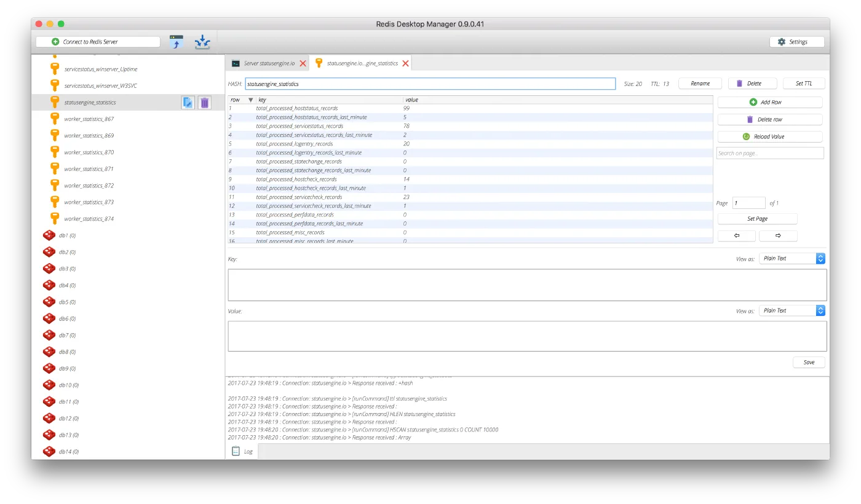Click the import connections toolbar icon
This screenshot has width=861, height=504.
coord(177,42)
